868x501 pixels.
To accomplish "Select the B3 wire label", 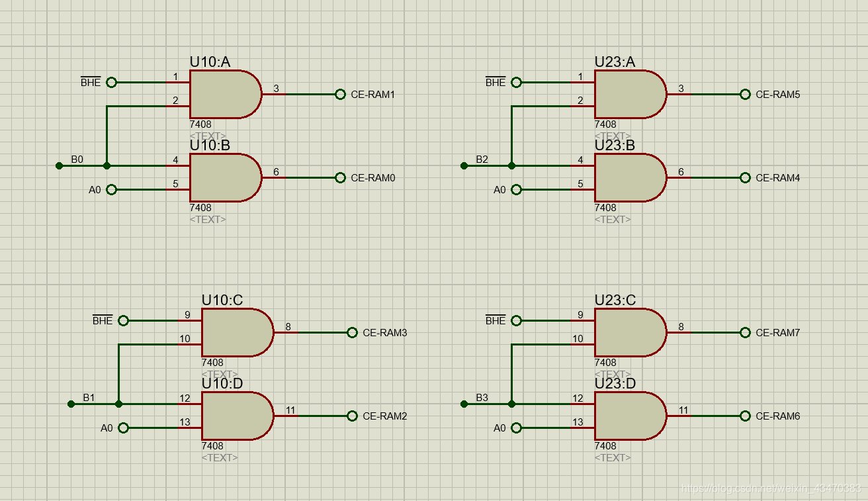I will click(482, 398).
